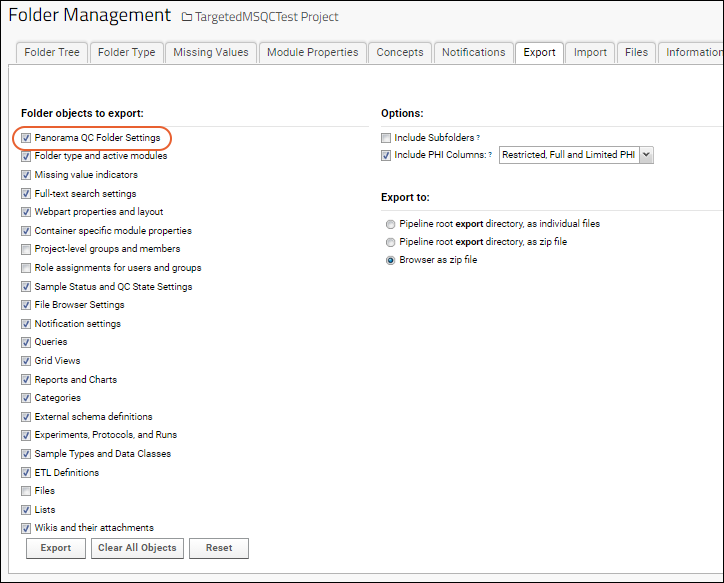Uncheck File Browser Settings
The image size is (724, 583).
[x=26, y=305]
